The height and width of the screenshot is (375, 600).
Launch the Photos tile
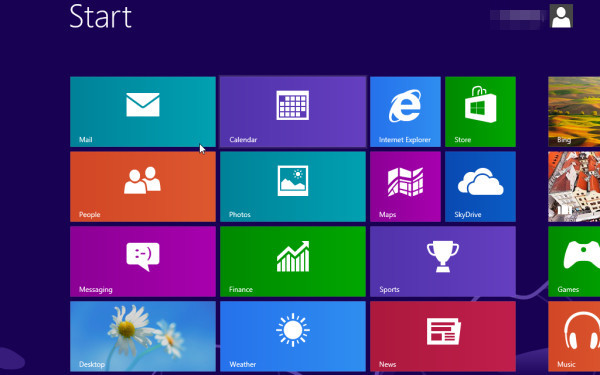point(293,187)
